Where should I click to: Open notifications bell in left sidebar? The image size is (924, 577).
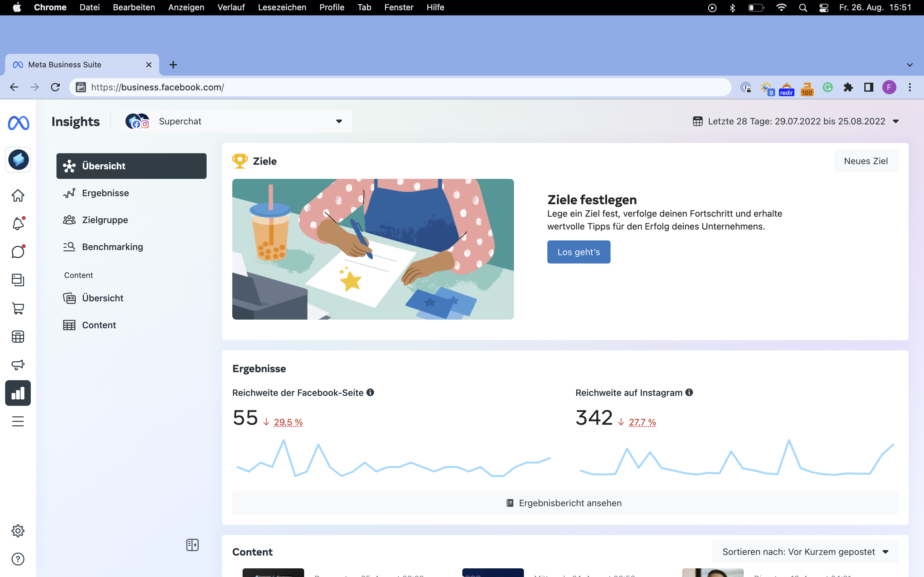click(18, 224)
